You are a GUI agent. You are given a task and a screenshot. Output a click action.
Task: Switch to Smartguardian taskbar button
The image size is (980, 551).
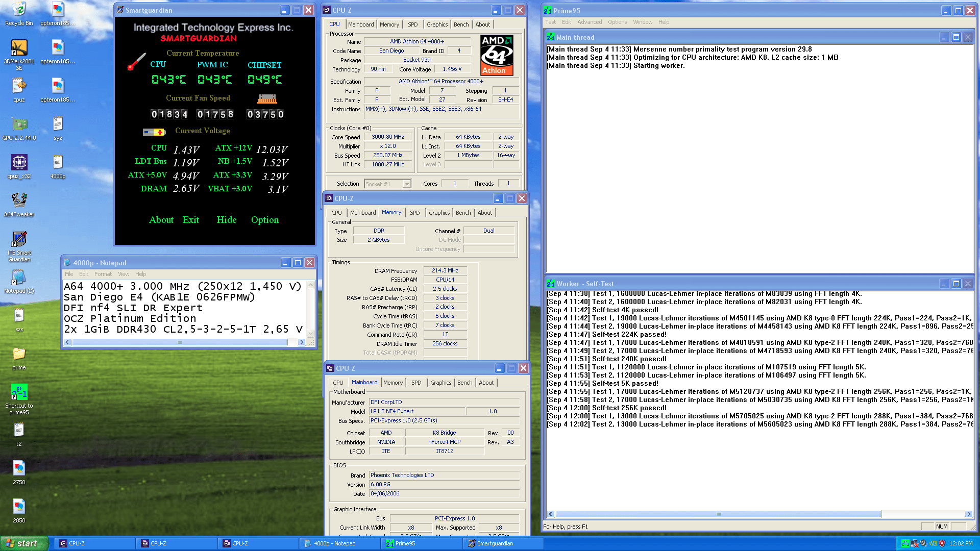pos(503,543)
